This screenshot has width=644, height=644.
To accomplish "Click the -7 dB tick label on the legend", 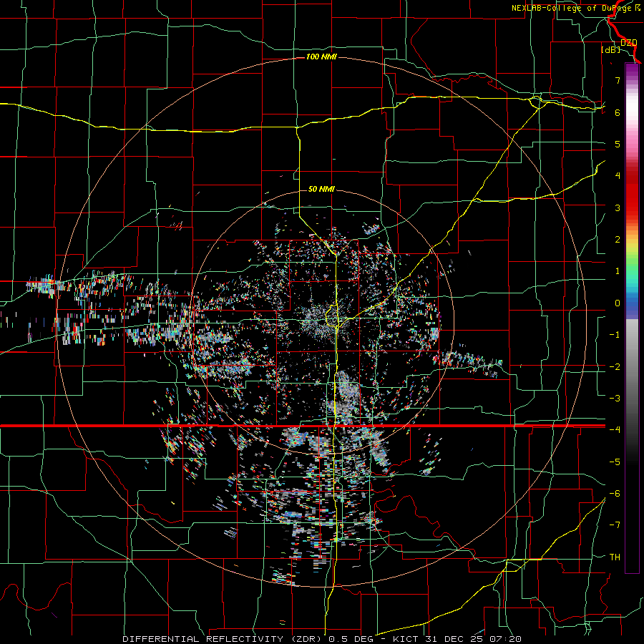I will pos(615,525).
